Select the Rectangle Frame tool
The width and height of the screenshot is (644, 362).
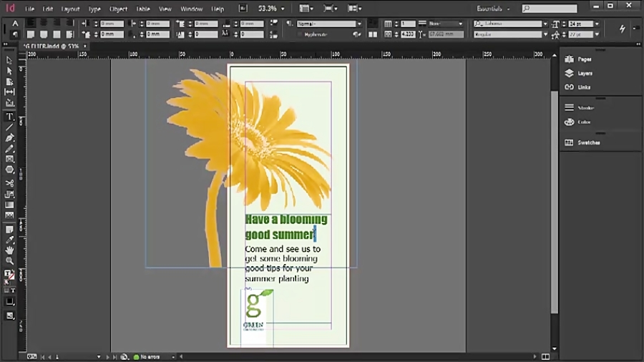point(9,160)
